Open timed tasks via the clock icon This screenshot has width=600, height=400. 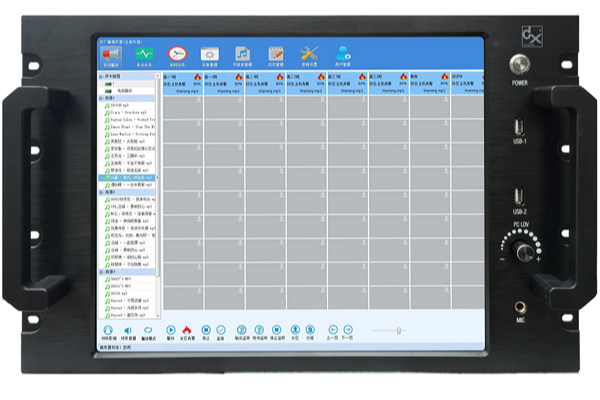point(177,52)
